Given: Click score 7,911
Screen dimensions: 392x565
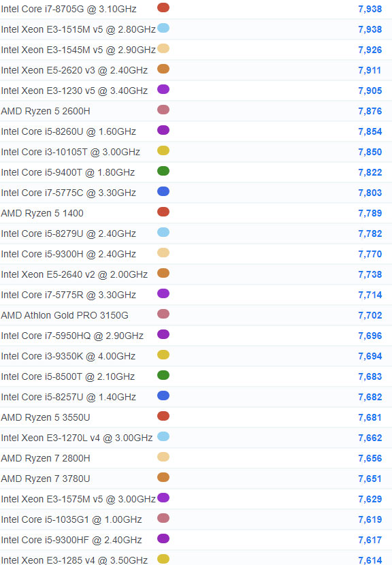Looking at the screenshot, I should coord(370,70).
